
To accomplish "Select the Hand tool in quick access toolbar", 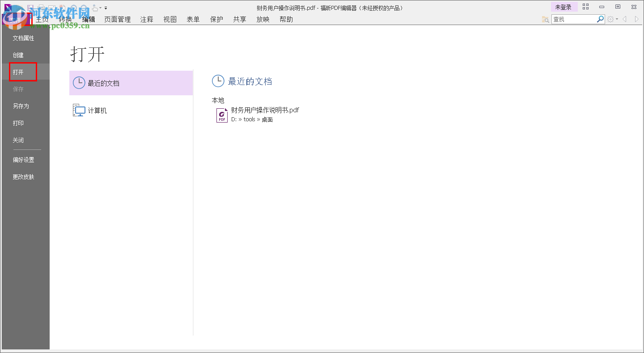I will tap(94, 8).
